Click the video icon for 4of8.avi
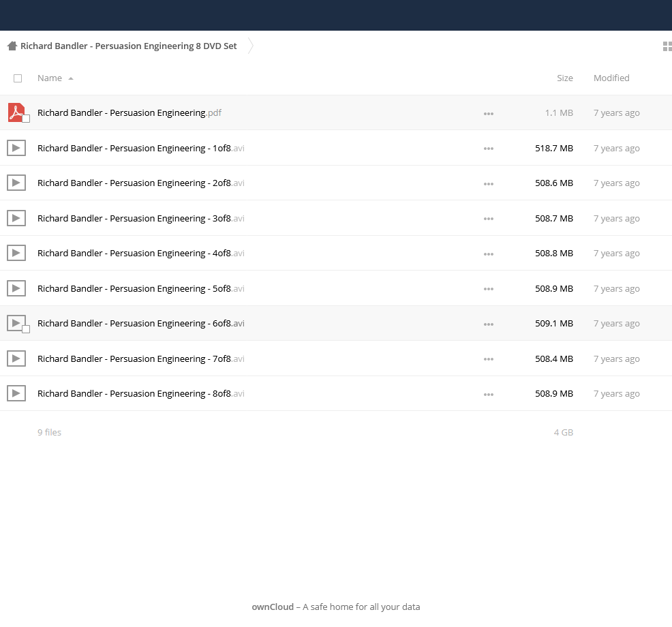The width and height of the screenshot is (672, 627). click(16, 253)
